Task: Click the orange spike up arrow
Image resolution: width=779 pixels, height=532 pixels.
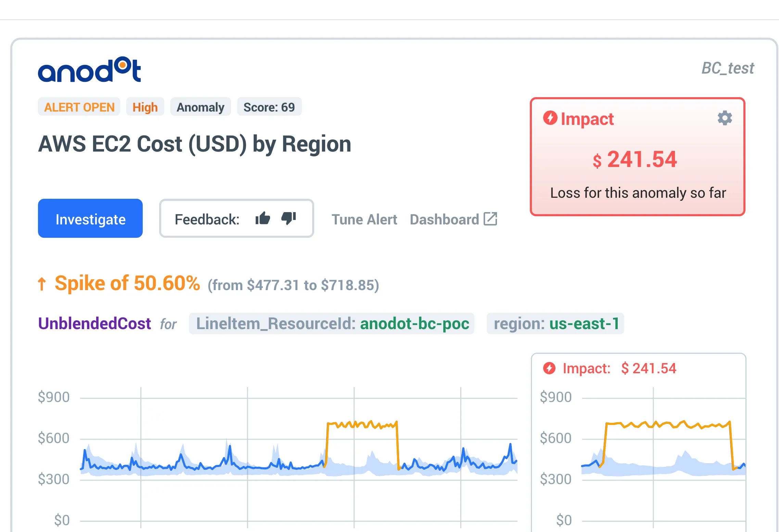Action: [x=42, y=284]
